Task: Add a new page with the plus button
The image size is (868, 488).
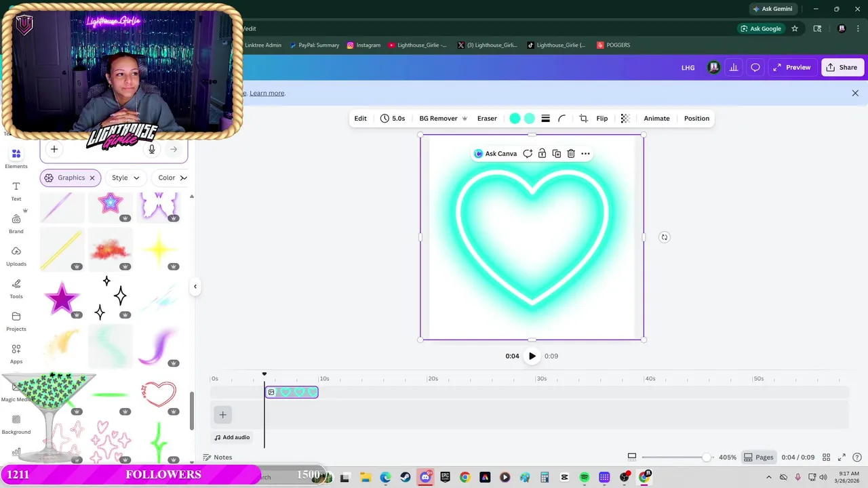Action: click(x=222, y=415)
